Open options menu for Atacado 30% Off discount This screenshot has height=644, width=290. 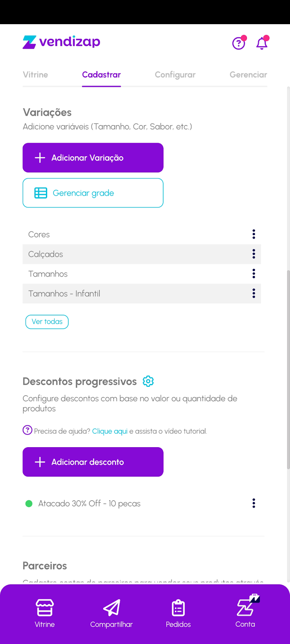click(254, 503)
